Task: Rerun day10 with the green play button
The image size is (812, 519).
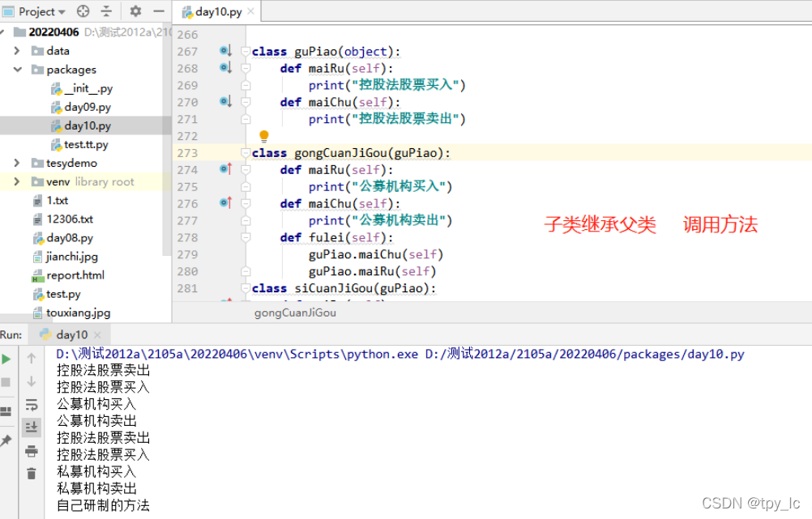Action: (x=6, y=359)
